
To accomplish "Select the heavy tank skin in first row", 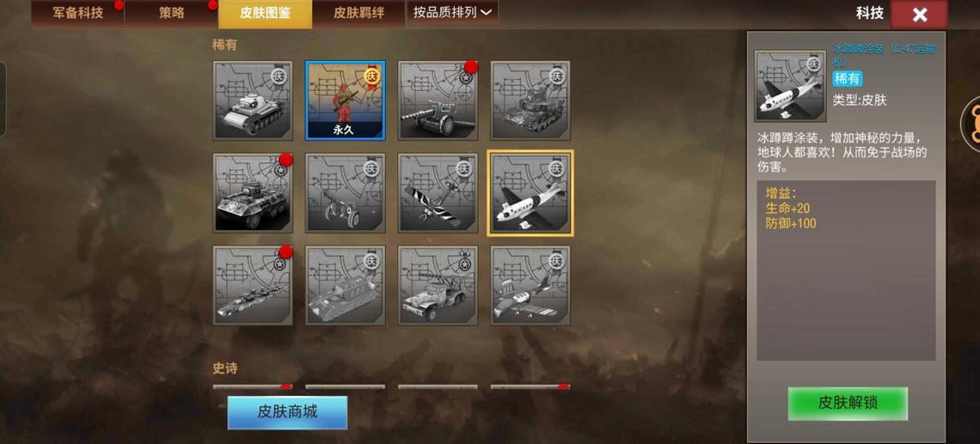I will tap(530, 100).
